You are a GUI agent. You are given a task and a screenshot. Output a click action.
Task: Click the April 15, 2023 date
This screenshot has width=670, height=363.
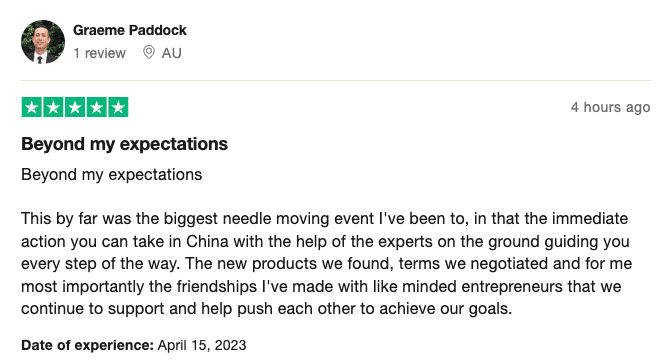(202, 345)
